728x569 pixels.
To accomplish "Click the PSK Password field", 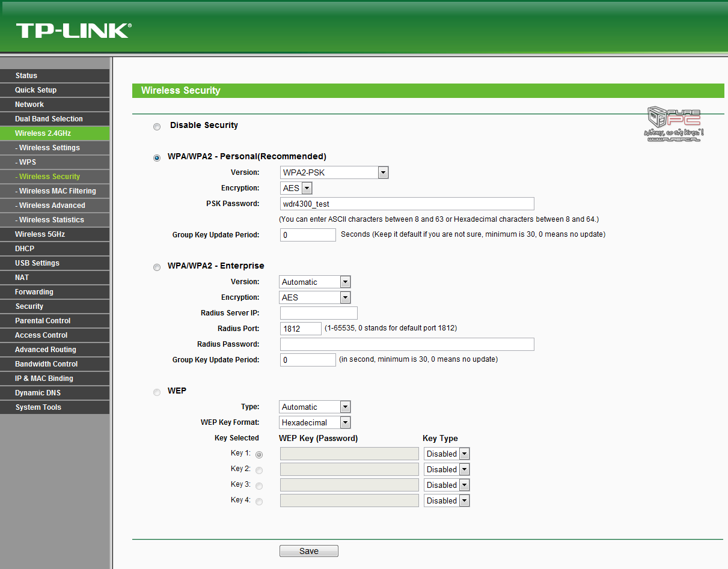I will [407, 204].
